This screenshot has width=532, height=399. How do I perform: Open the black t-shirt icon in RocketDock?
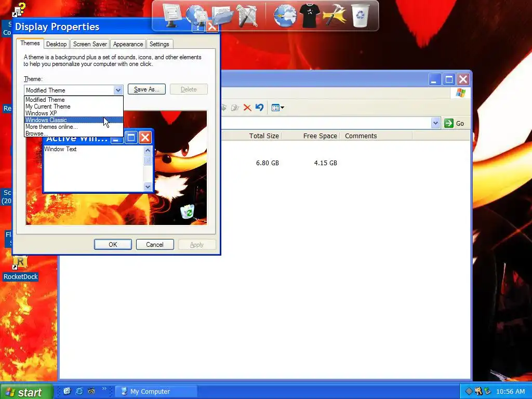(310, 16)
